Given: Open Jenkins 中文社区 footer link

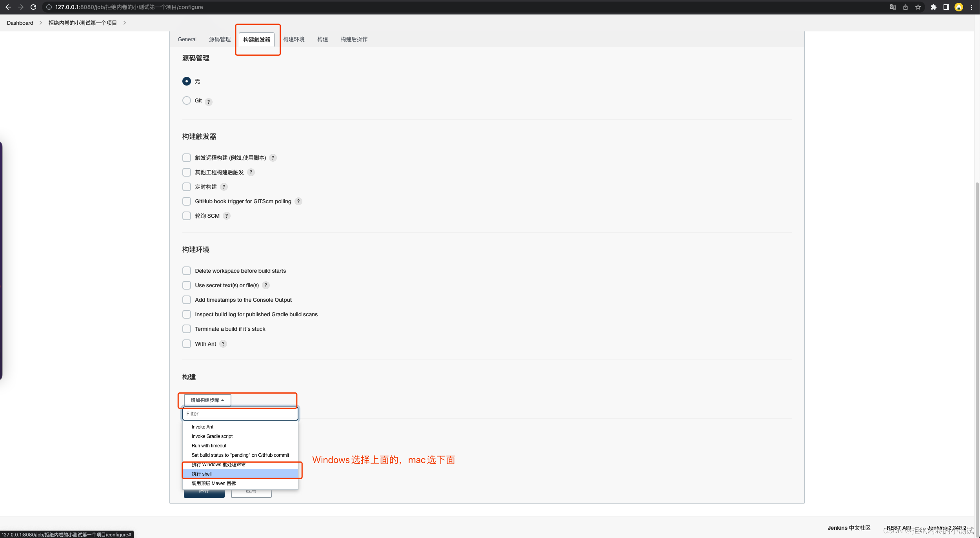Looking at the screenshot, I should point(849,528).
